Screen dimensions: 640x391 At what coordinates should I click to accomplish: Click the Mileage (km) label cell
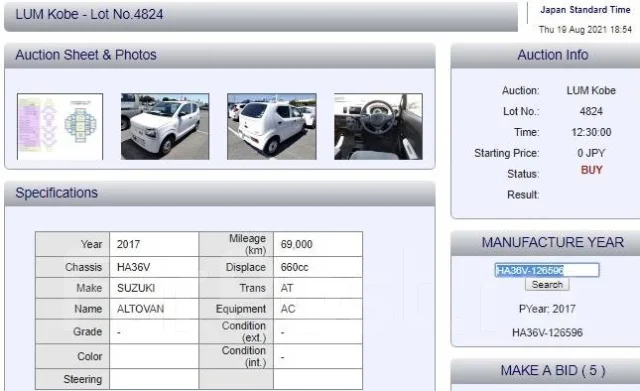[236, 244]
